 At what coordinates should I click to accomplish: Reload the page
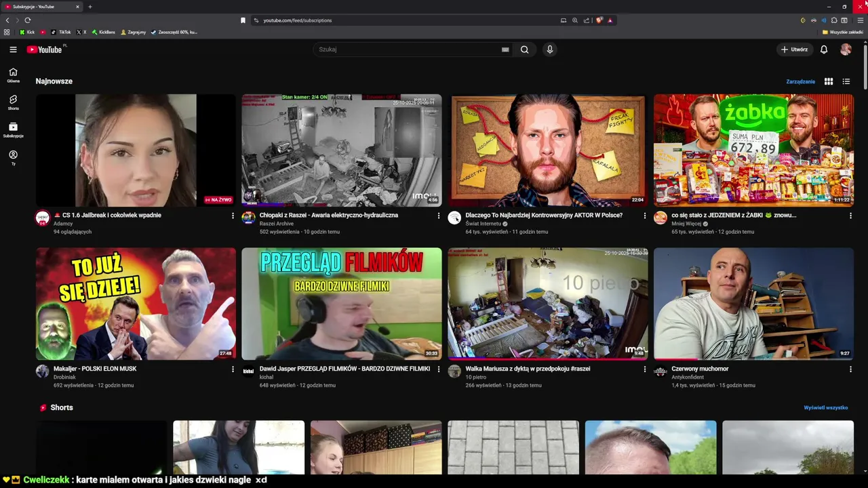[x=28, y=20]
